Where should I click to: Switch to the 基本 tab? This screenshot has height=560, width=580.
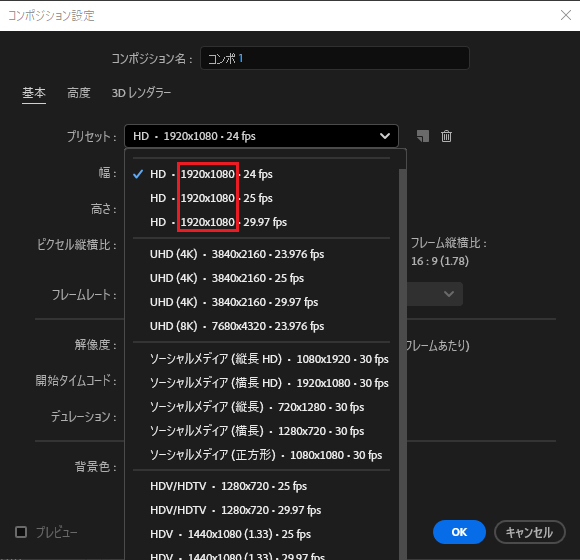coord(34,93)
